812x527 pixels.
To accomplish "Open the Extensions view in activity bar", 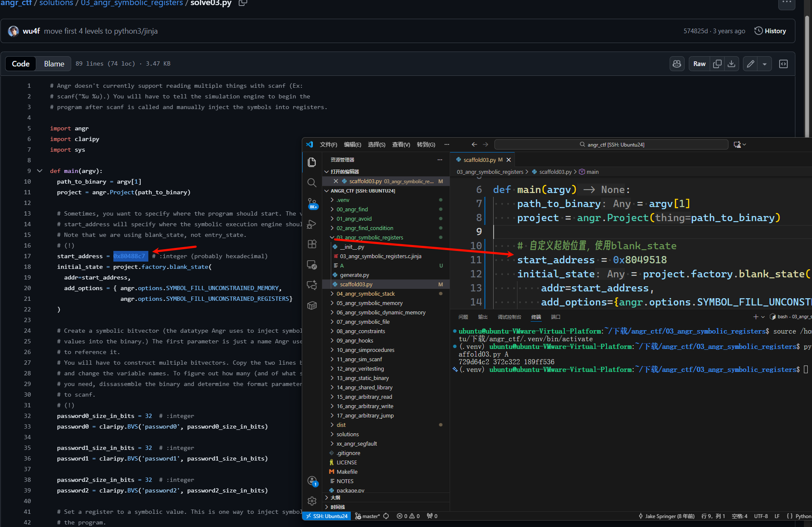I will pos(312,244).
